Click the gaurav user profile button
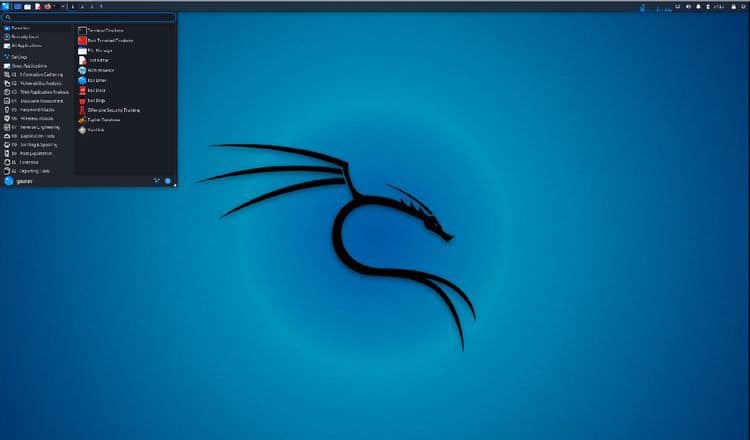The height and width of the screenshot is (440, 750). (20, 181)
